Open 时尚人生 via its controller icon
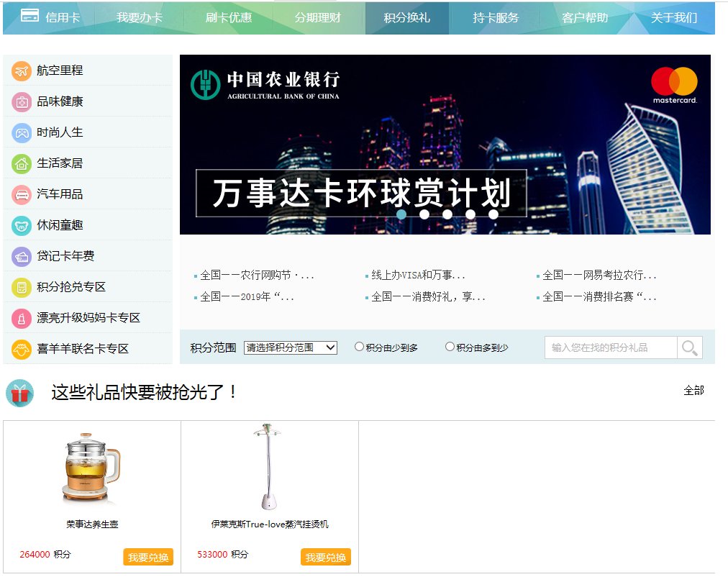Image resolution: width=728 pixels, height=577 pixels. (x=19, y=132)
